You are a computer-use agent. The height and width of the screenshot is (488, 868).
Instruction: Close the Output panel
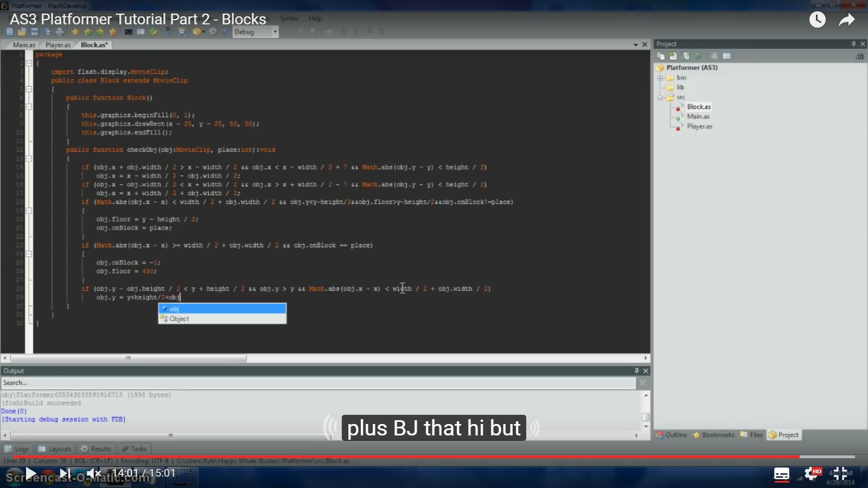pos(646,371)
